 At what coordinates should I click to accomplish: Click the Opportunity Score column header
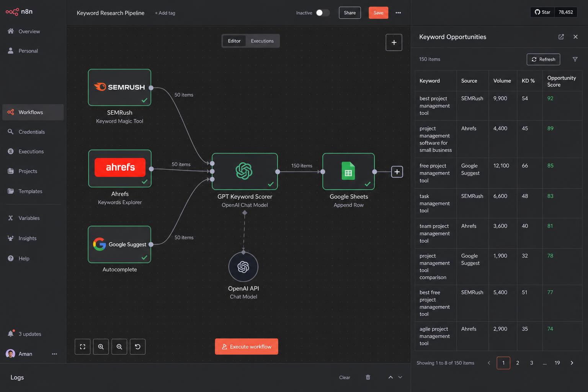click(x=562, y=81)
